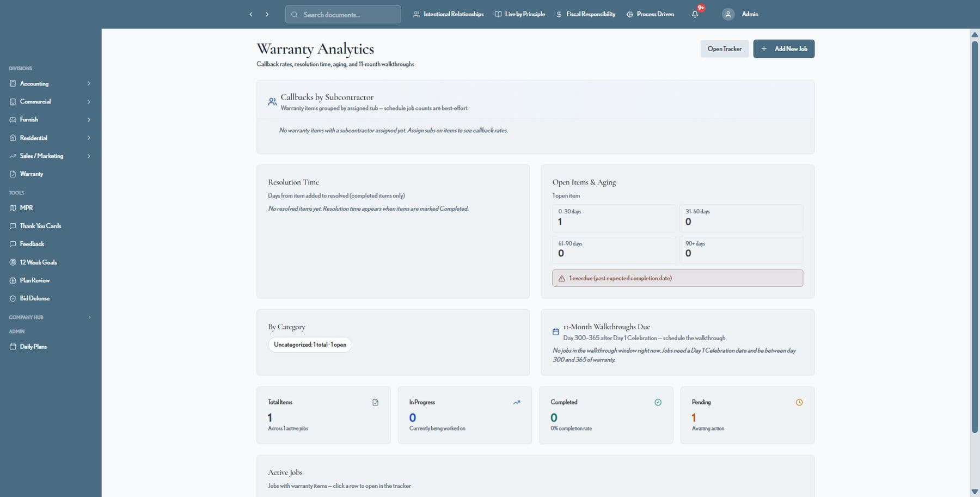Viewport: 980px width, 497px height.
Task: Focus the Search documents field
Action: pos(343,14)
